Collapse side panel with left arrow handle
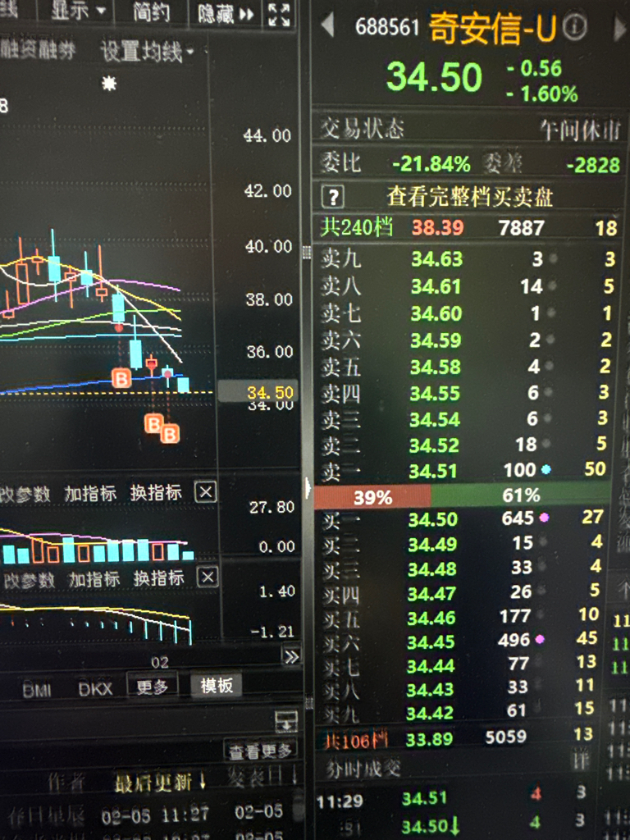Image resolution: width=630 pixels, height=840 pixels. [x=308, y=487]
